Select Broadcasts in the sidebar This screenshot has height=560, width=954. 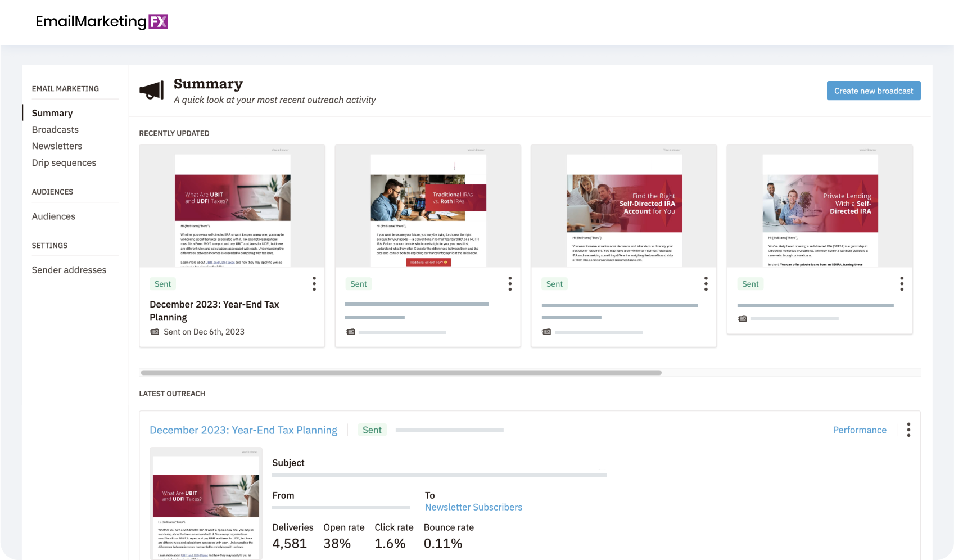(55, 129)
